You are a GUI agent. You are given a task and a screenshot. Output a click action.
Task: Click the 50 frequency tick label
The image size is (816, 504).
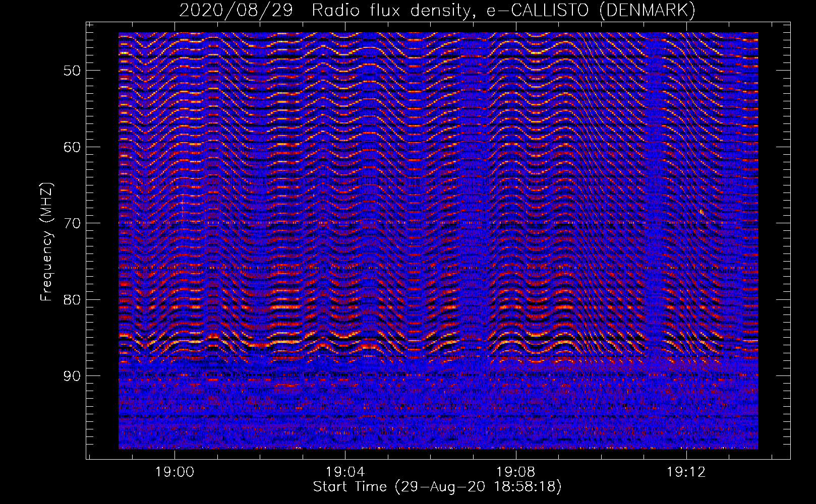point(72,71)
